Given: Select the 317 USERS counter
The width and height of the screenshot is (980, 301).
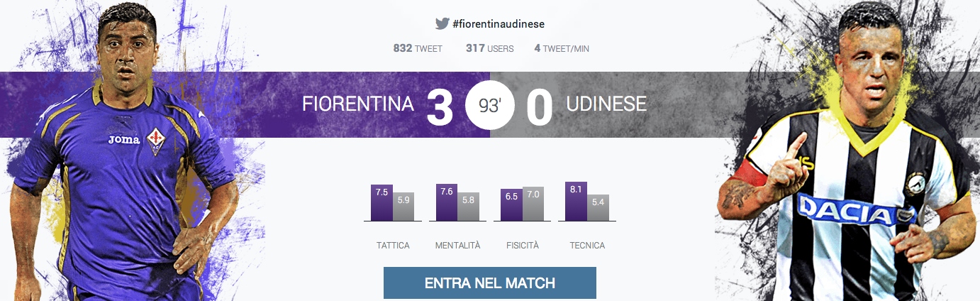Looking at the screenshot, I should [x=490, y=49].
